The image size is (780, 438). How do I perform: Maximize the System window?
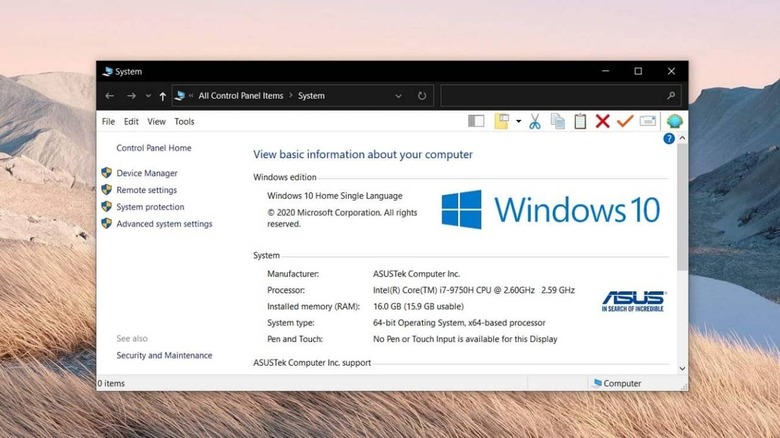tap(638, 71)
